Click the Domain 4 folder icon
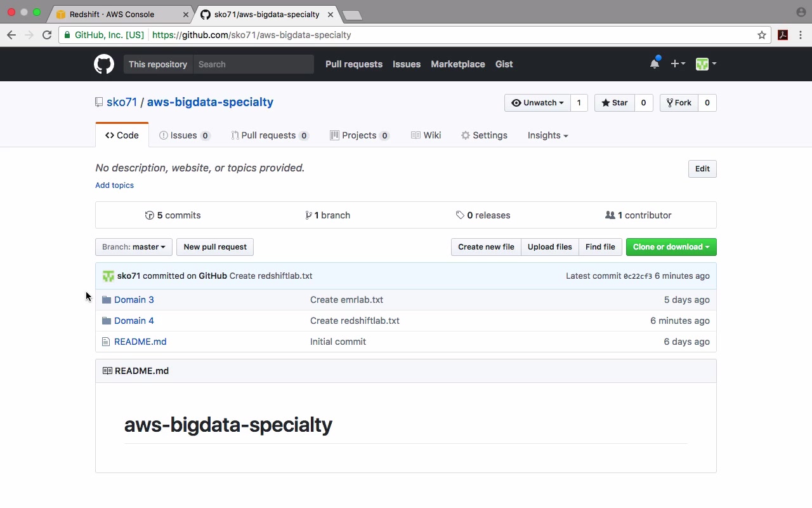Viewport: 812px width, 508px height. point(107,321)
